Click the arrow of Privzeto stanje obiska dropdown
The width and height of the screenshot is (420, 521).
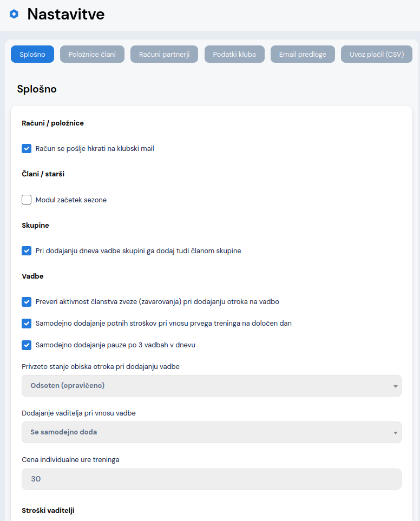pyautogui.click(x=396, y=386)
